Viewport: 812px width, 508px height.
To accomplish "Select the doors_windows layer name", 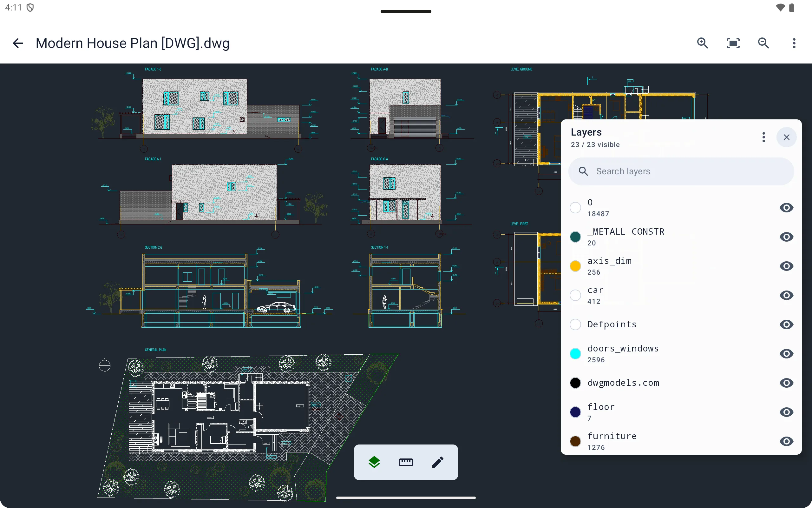I will tap(623, 349).
